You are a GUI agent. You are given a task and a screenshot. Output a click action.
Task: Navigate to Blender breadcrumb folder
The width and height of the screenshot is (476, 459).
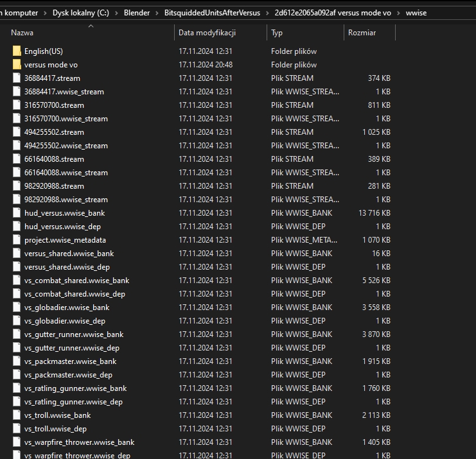pyautogui.click(x=137, y=13)
